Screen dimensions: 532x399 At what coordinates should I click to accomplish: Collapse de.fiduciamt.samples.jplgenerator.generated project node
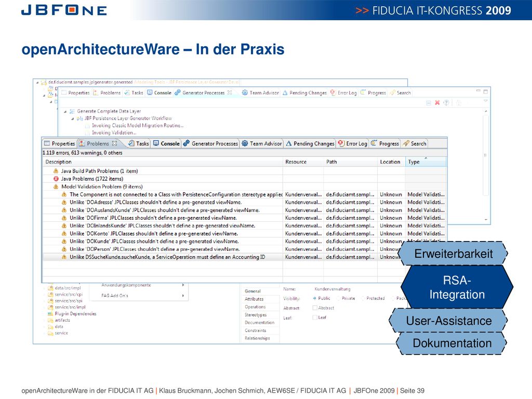pos(37,83)
